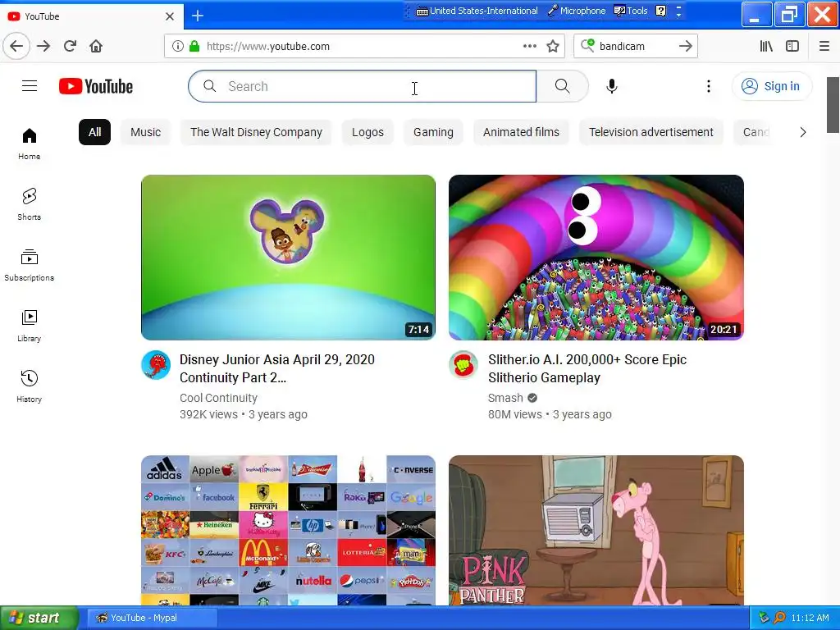The height and width of the screenshot is (630, 840).
Task: Click the search magnifier button
Action: [x=562, y=85]
